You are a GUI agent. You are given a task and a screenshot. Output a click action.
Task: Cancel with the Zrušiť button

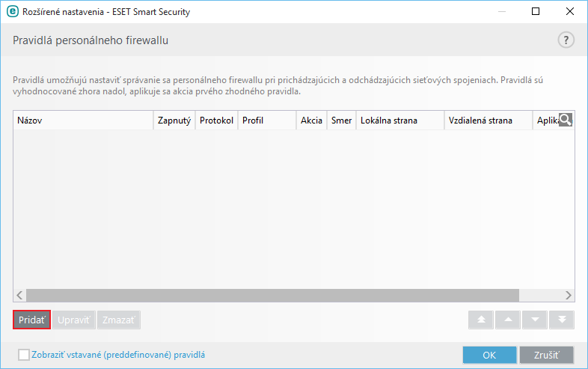pyautogui.click(x=545, y=355)
